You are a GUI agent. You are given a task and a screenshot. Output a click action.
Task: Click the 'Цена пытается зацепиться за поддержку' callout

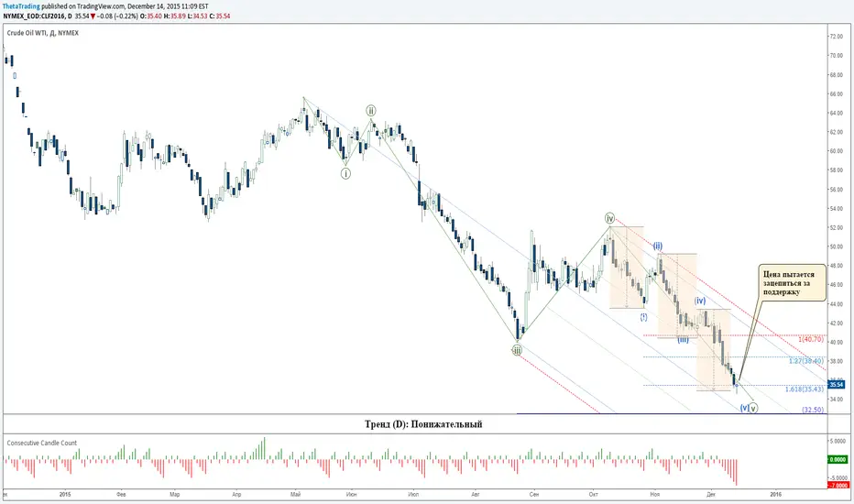click(x=792, y=283)
